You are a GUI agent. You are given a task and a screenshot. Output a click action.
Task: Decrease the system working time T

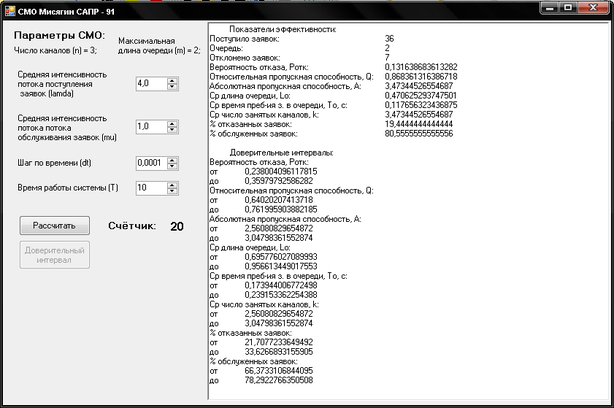click(x=172, y=191)
